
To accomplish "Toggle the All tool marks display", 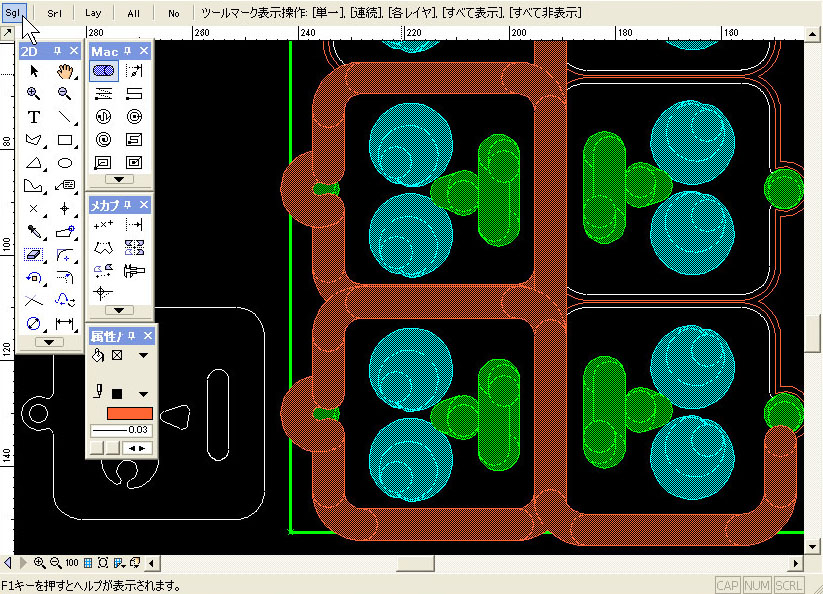I will coord(133,13).
